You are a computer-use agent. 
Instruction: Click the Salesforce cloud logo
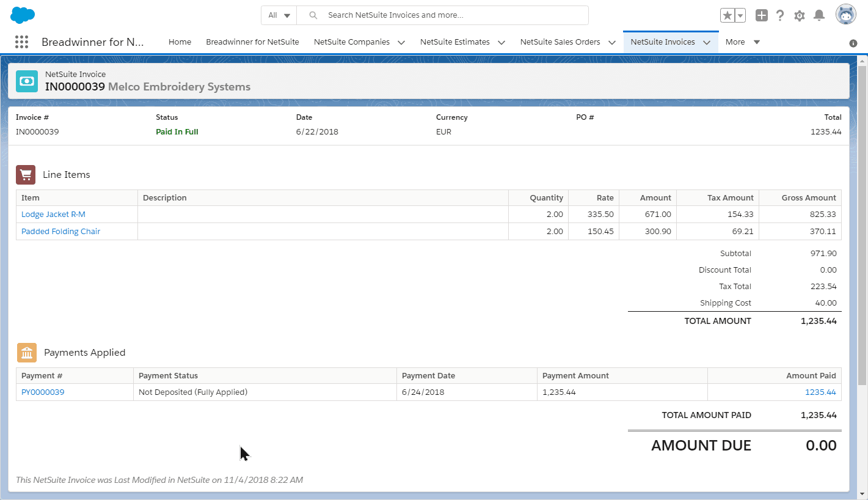pos(23,15)
